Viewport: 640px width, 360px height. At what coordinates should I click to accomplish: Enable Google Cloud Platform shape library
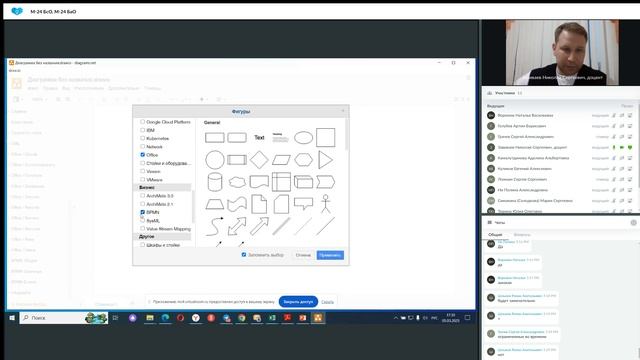142,122
